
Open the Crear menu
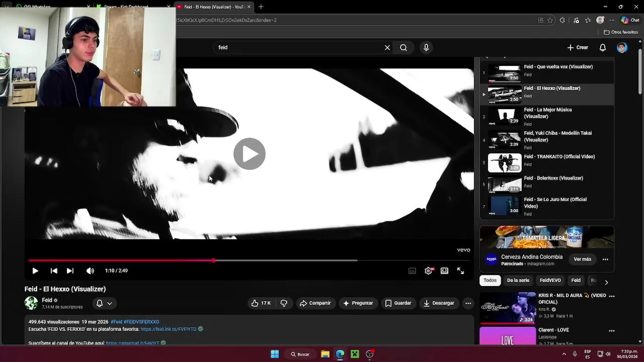[x=577, y=47]
